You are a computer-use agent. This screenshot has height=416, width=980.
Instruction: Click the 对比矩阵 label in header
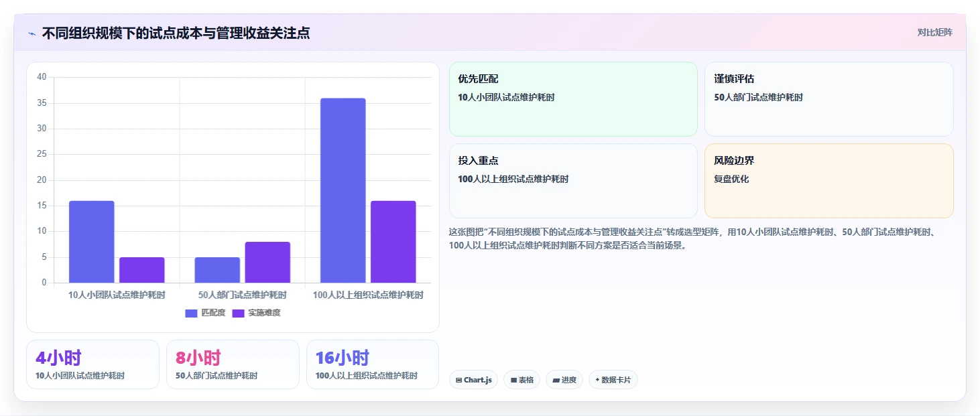point(934,32)
